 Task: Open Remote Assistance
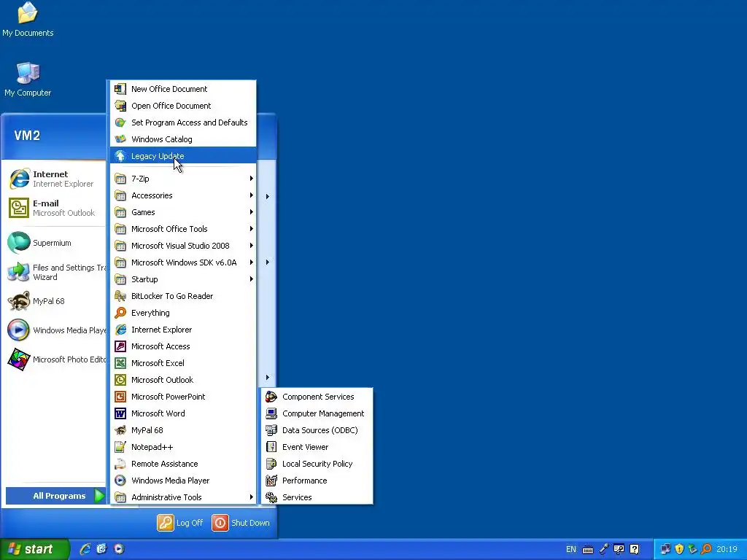click(183, 463)
